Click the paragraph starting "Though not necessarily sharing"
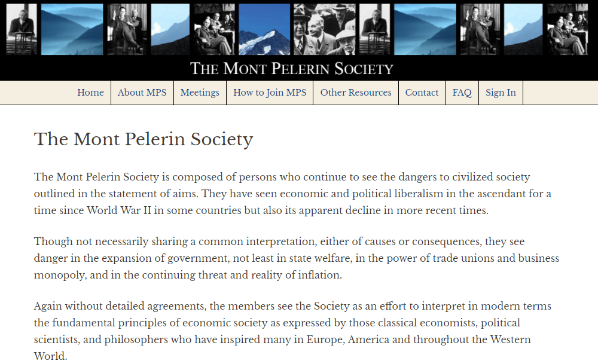This screenshot has width=598, height=364. pos(297,258)
